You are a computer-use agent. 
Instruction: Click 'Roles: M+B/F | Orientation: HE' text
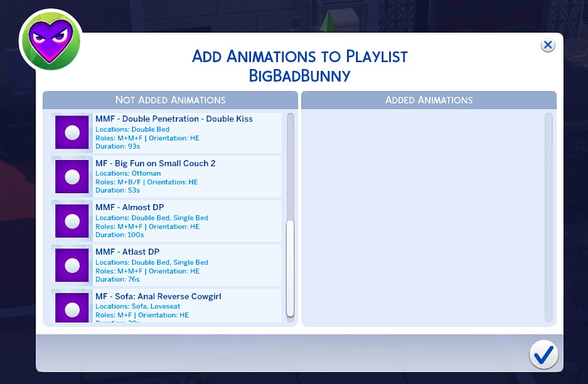[x=147, y=182]
